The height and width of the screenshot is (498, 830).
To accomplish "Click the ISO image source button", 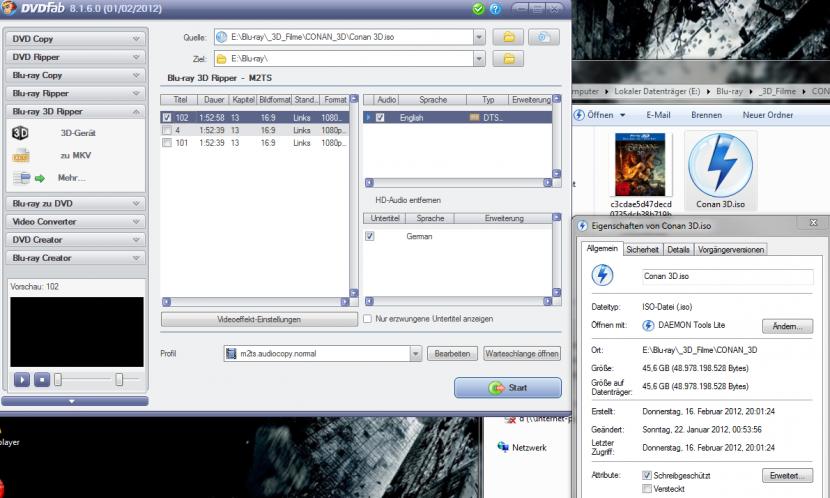I will pos(543,37).
